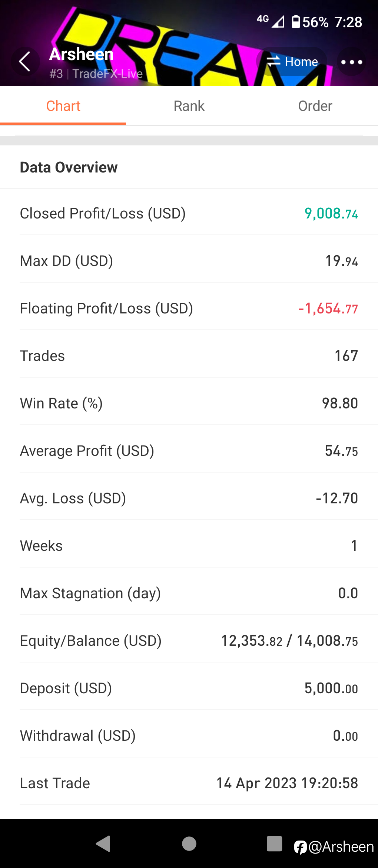Tap the Home switch button
Screen dimensions: 378x868
[x=292, y=62]
